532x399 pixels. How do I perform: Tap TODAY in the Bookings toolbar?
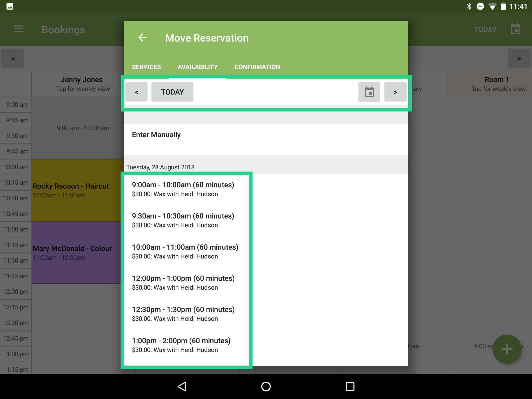(485, 29)
